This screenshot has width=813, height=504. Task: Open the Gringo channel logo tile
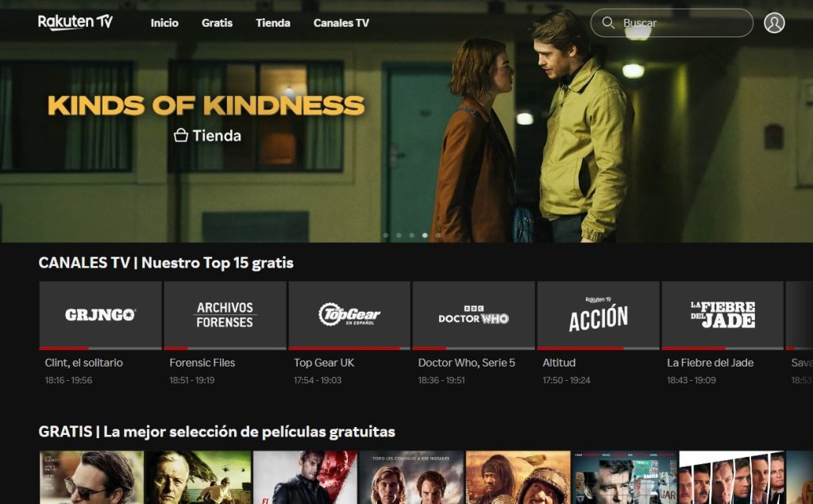(101, 314)
